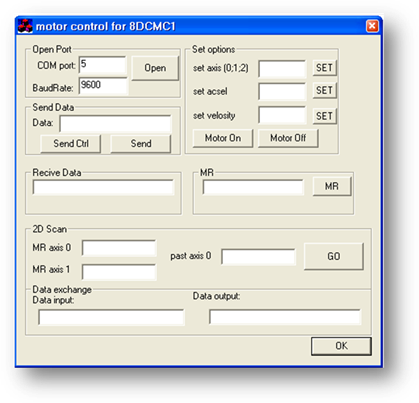Click the Send button
This screenshot has height=403, width=419.
[x=141, y=144]
